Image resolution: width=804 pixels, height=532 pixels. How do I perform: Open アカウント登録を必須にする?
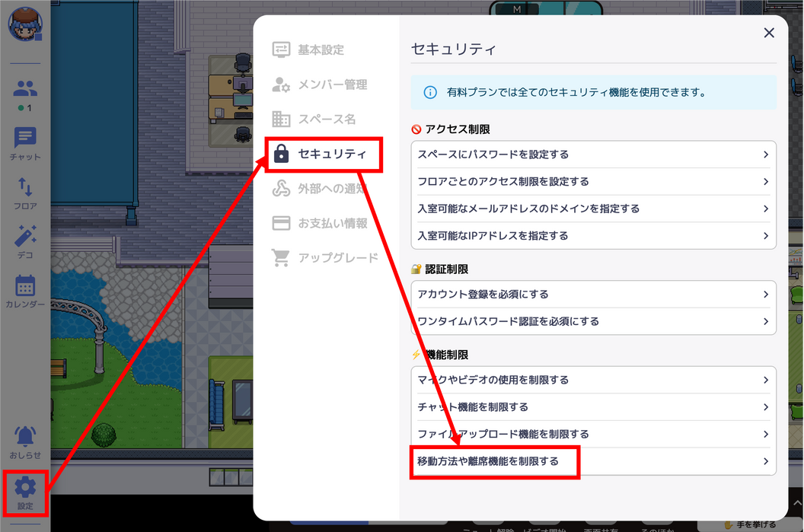click(593, 295)
